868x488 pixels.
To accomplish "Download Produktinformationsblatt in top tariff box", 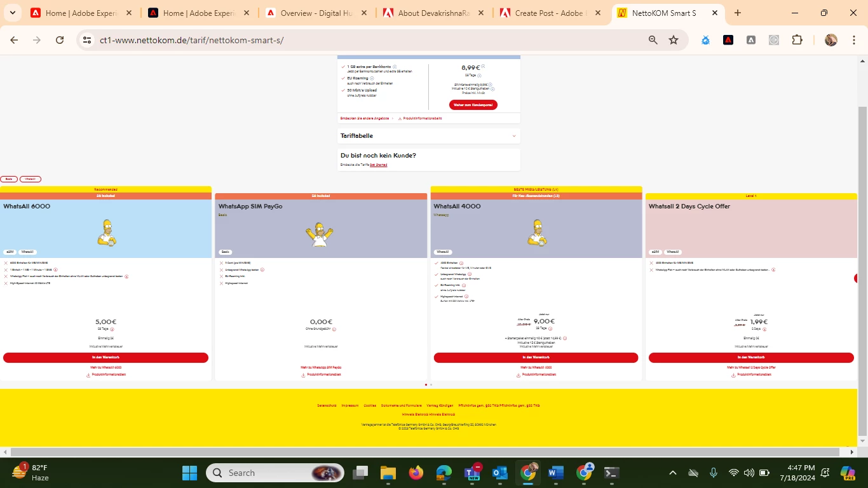I will click(x=420, y=118).
